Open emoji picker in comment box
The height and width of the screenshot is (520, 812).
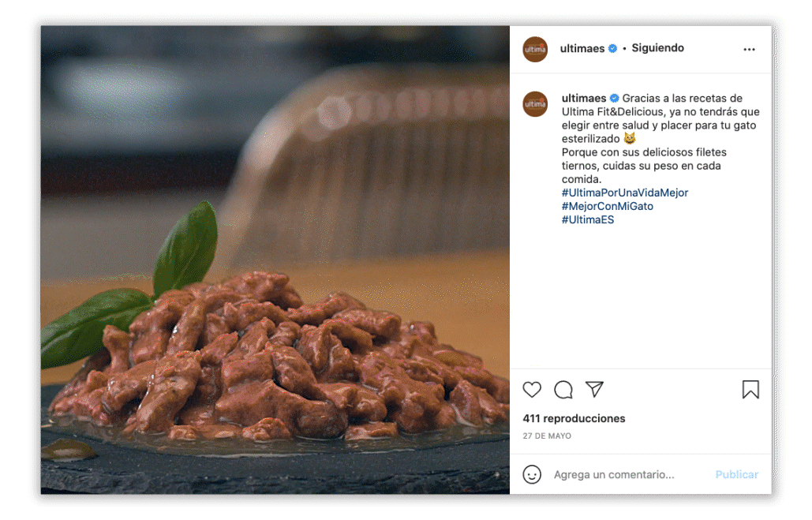pyautogui.click(x=533, y=474)
